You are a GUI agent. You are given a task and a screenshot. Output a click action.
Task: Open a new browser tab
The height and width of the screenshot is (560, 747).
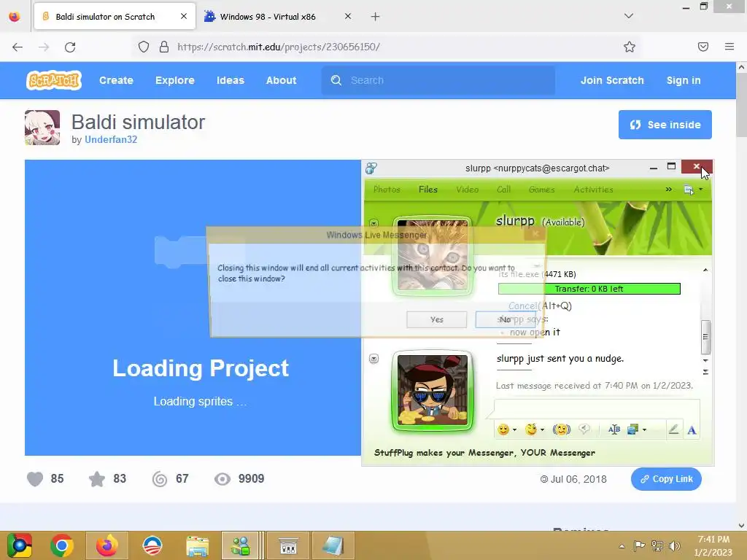click(x=376, y=17)
